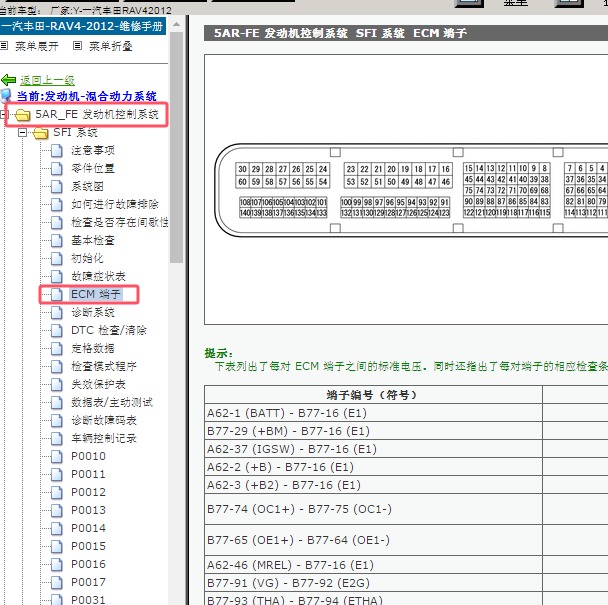Open the 失效保护表 page
Screen dimensions: 608x605
(98, 384)
